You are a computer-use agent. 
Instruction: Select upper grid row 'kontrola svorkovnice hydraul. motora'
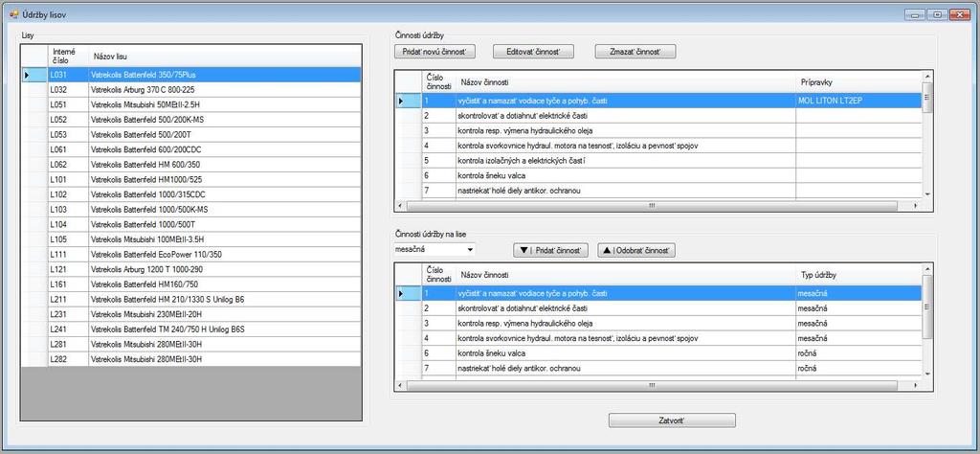coord(658,146)
